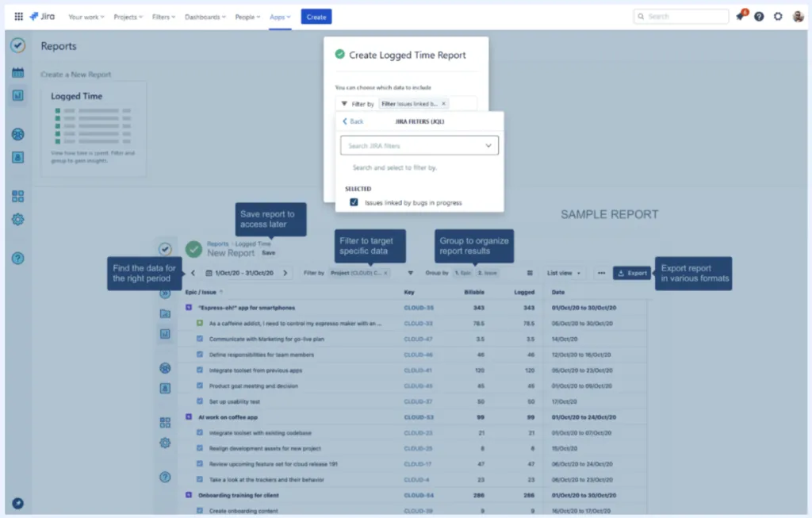This screenshot has height=518, width=812.
Task: Click 'Create onboarding content' row
Action: pyautogui.click(x=412, y=510)
